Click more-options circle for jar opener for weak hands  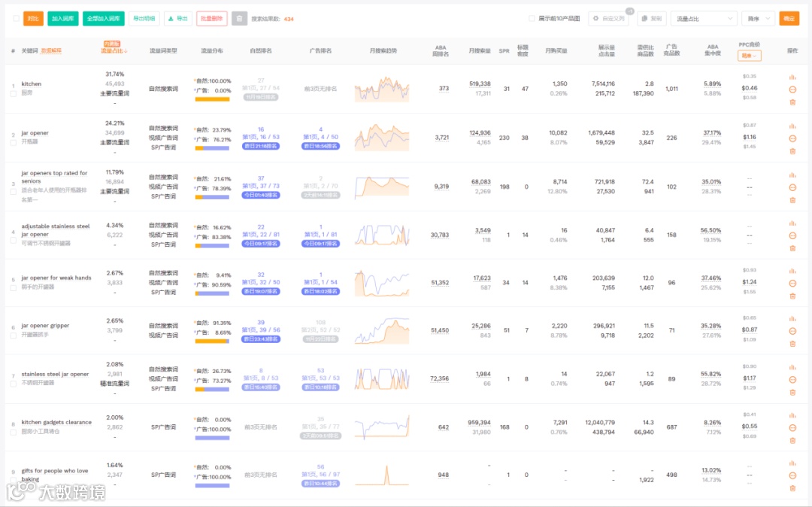(792, 284)
